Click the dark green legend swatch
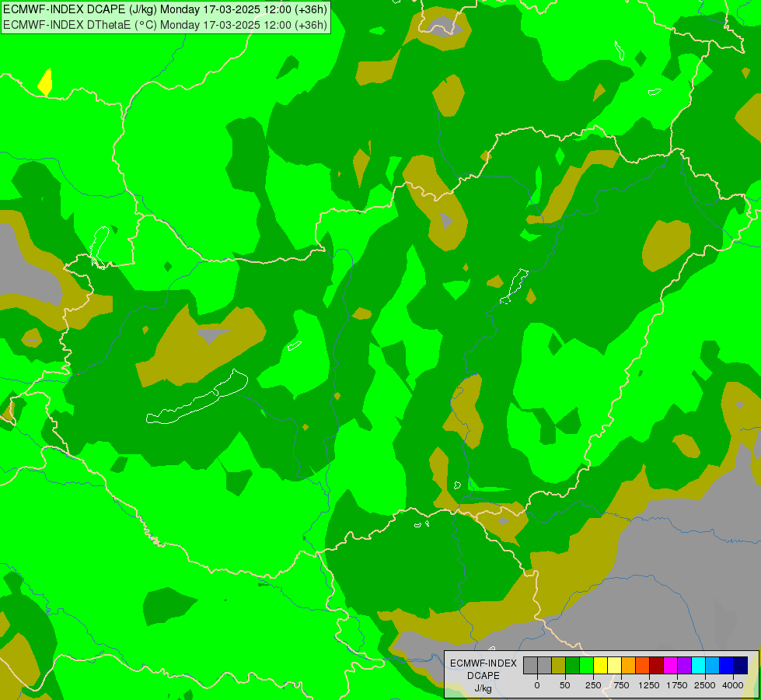761x700 pixels. point(572,666)
